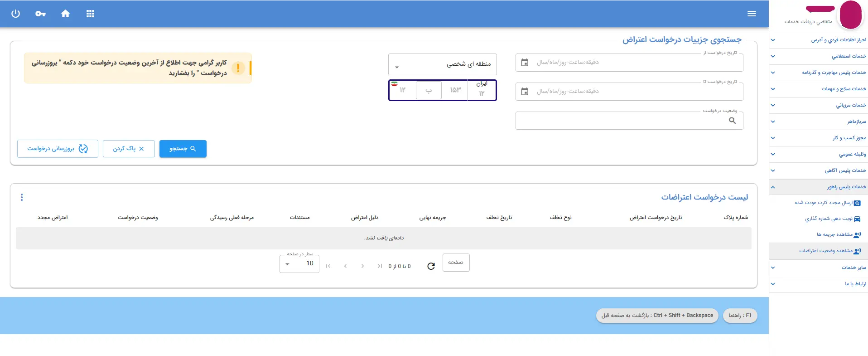
Task: Click the blue جستجو search button
Action: (183, 149)
